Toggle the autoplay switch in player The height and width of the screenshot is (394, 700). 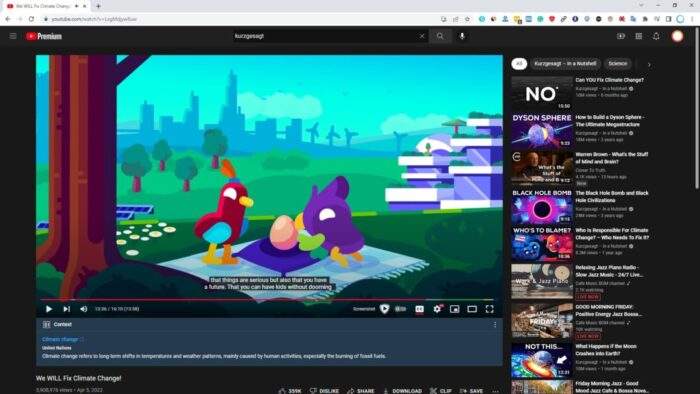(400, 309)
